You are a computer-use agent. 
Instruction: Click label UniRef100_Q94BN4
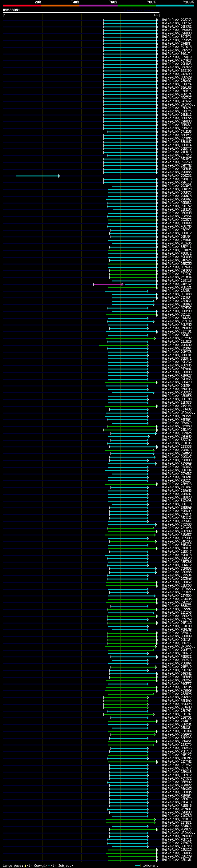[x=176, y=43]
